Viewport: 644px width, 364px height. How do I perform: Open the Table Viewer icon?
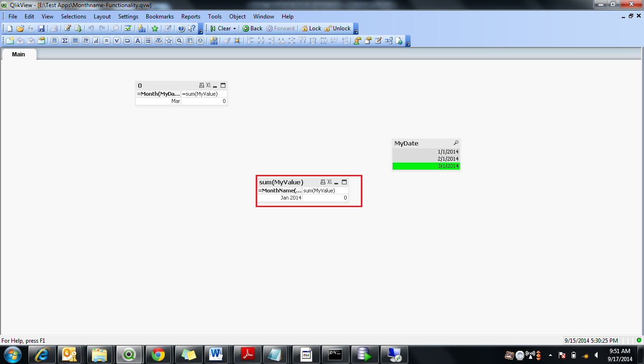[389, 41]
